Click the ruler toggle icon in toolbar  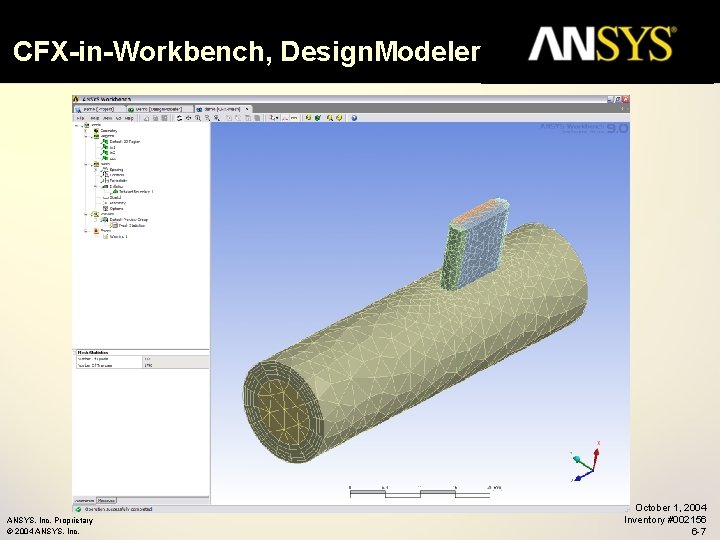tap(294, 118)
